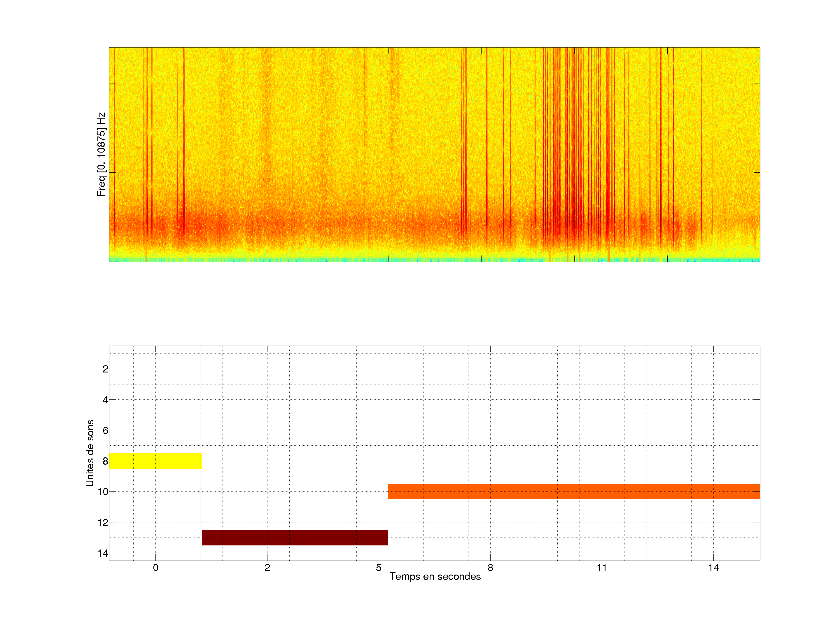Click the y-axis tick label 10 on units axis
The height and width of the screenshot is (630, 840).
click(103, 492)
